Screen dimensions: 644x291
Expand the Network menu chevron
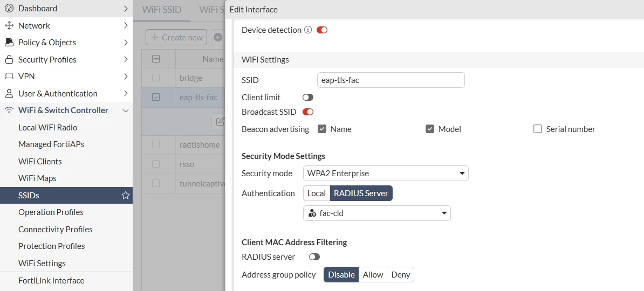[x=126, y=25]
